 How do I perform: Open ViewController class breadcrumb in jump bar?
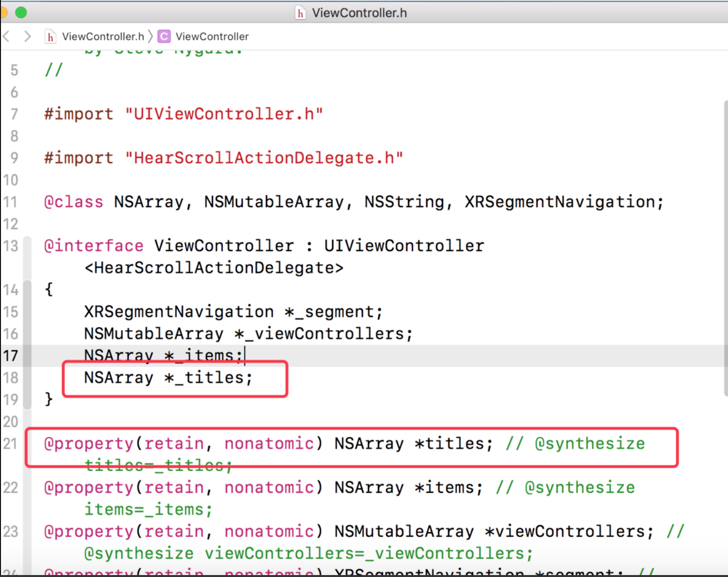point(212,37)
